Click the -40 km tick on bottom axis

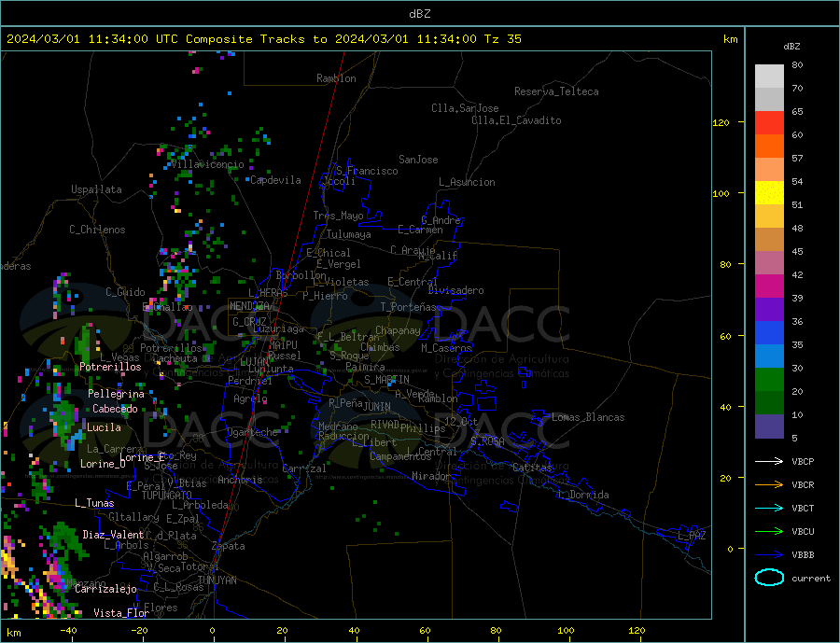tap(68, 631)
